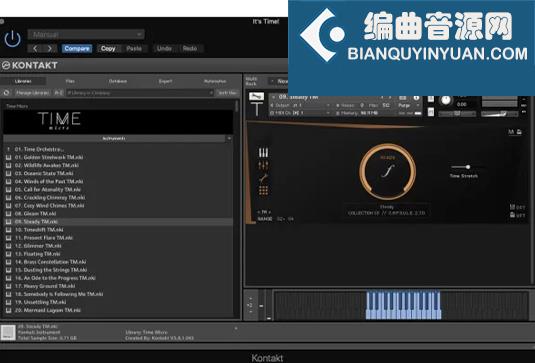Click the Compare button

[x=77, y=48]
